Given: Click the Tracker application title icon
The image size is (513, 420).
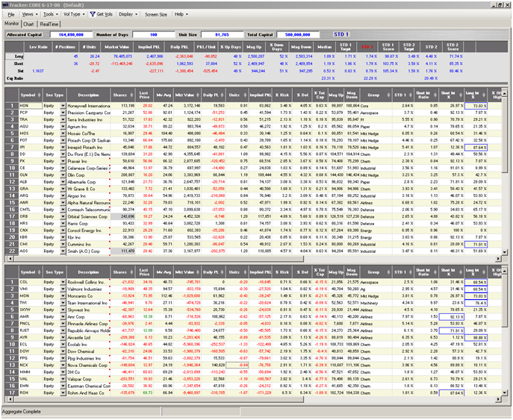Looking at the screenshot, I should (5, 5).
